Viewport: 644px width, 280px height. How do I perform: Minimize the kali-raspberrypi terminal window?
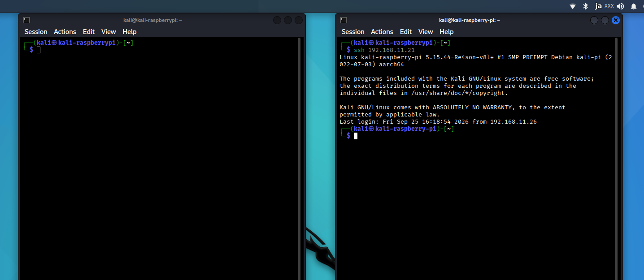tap(277, 20)
